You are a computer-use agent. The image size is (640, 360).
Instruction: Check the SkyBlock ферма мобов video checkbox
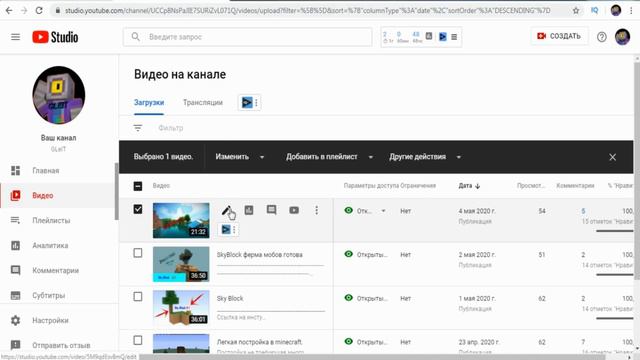point(138,253)
